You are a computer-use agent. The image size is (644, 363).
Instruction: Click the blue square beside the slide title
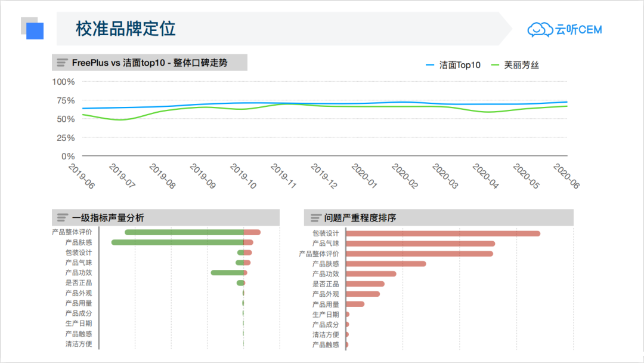[35, 31]
